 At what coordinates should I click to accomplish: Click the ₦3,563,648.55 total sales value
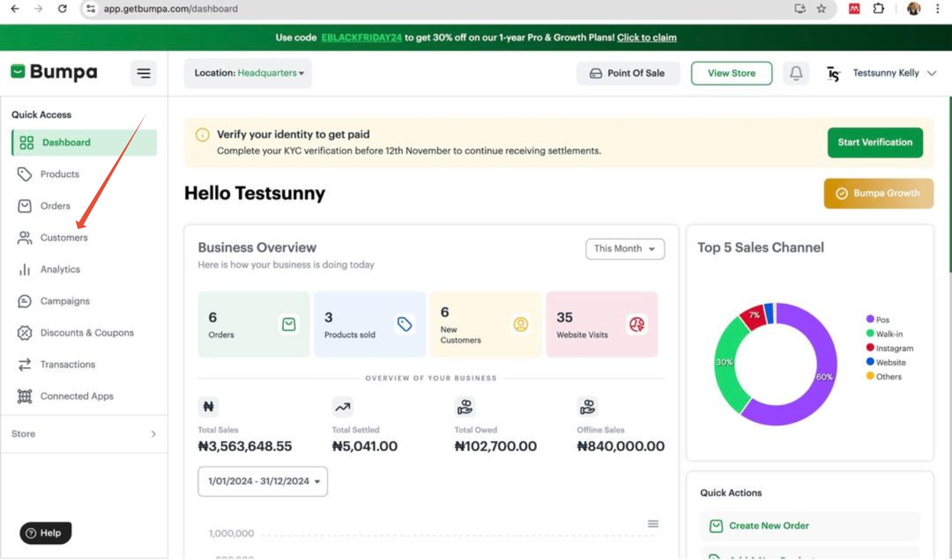pos(245,446)
